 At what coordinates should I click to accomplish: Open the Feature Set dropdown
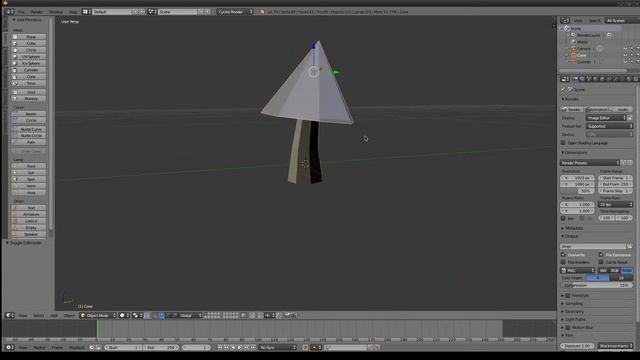(x=609, y=126)
